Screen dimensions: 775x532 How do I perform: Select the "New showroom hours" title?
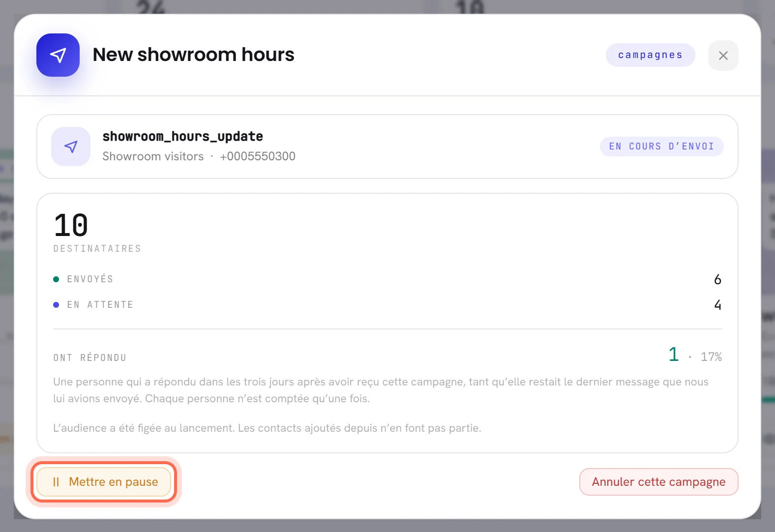[x=193, y=55]
